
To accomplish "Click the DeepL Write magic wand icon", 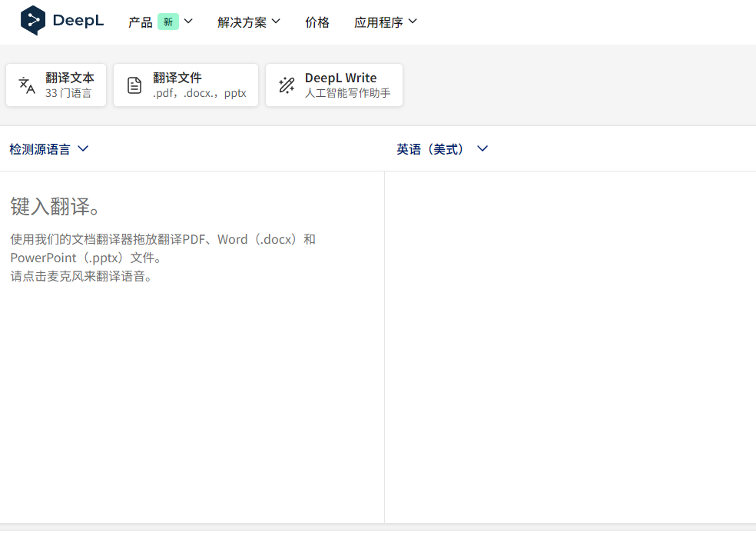I will (287, 85).
